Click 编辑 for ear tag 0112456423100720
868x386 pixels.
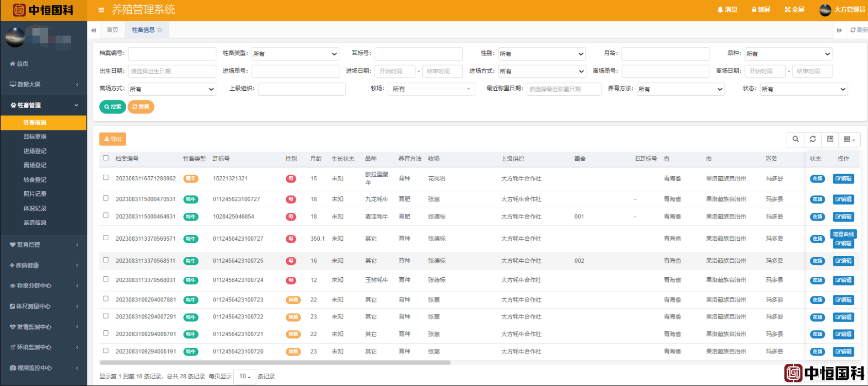pos(843,352)
